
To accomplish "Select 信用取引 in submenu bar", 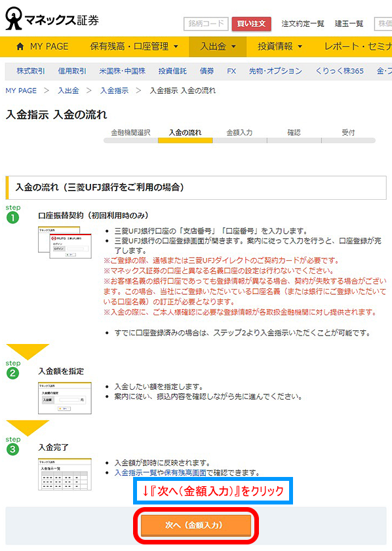I will click(72, 71).
